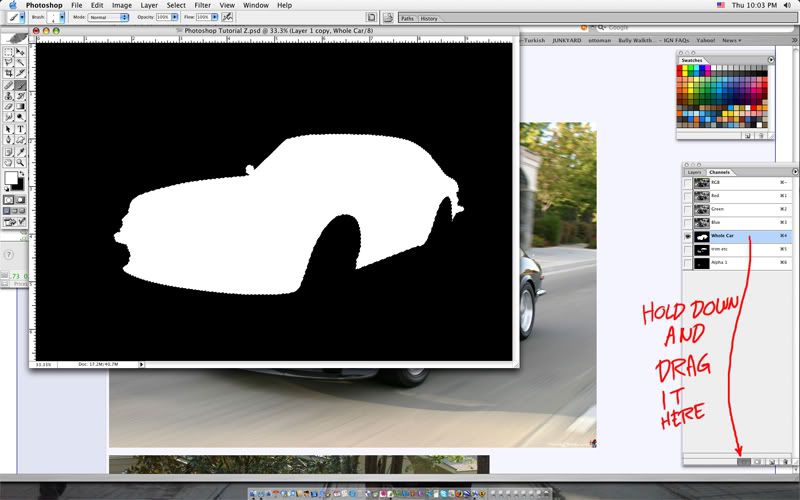Select the Eraser tool
The width and height of the screenshot is (800, 500).
point(8,106)
